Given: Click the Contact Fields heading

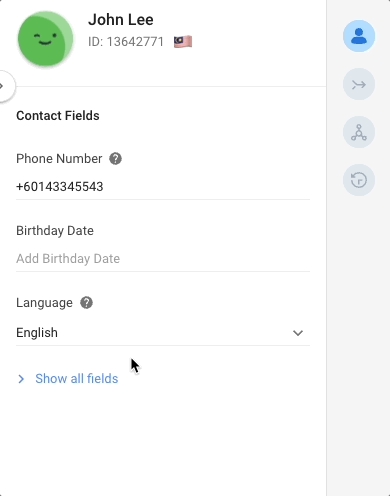Looking at the screenshot, I should pos(58,116).
